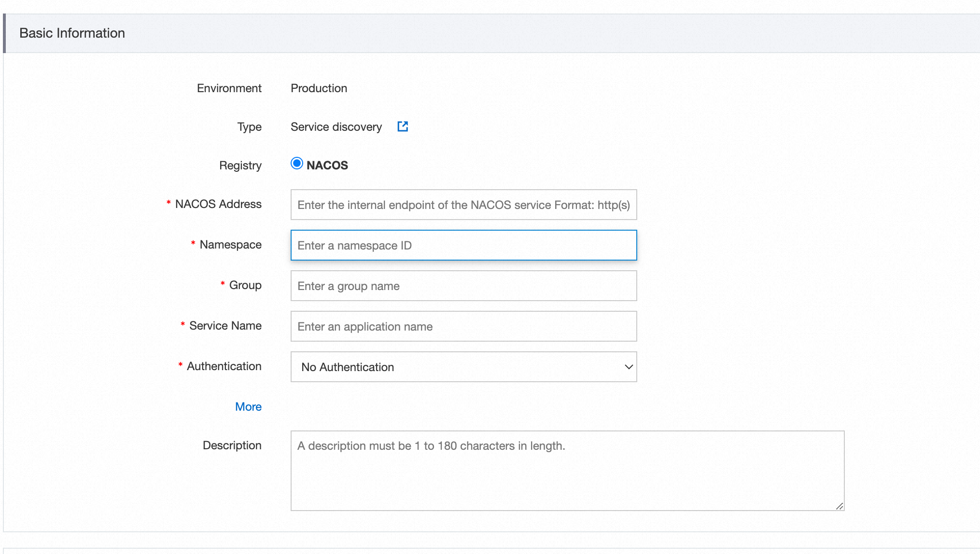Image resolution: width=980 pixels, height=554 pixels.
Task: Click the Production environment value
Action: click(319, 88)
